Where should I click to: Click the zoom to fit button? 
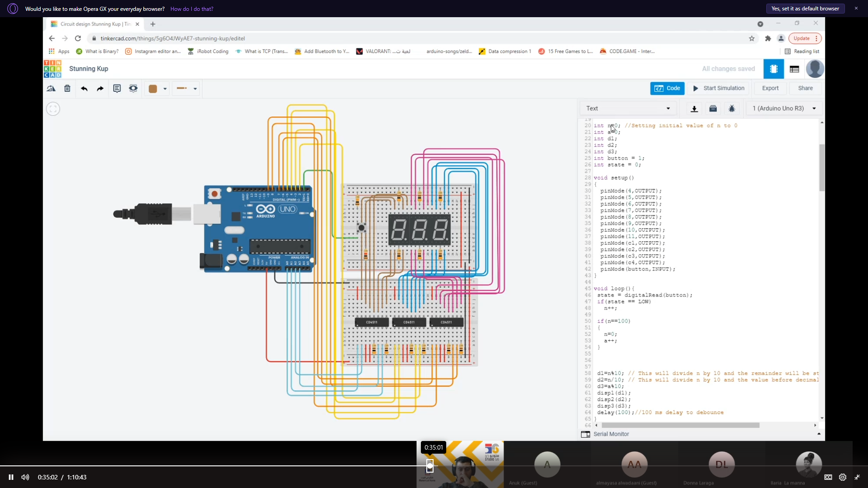click(x=53, y=109)
